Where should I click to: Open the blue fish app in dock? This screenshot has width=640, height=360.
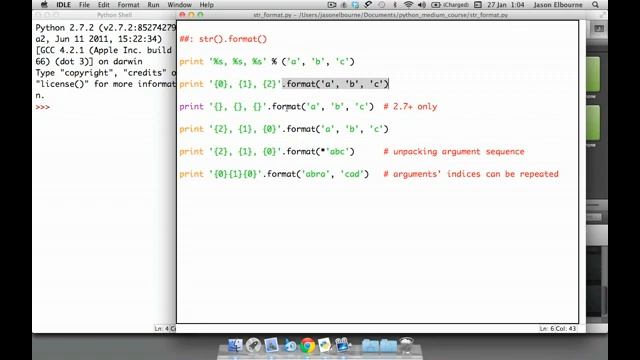(290, 345)
